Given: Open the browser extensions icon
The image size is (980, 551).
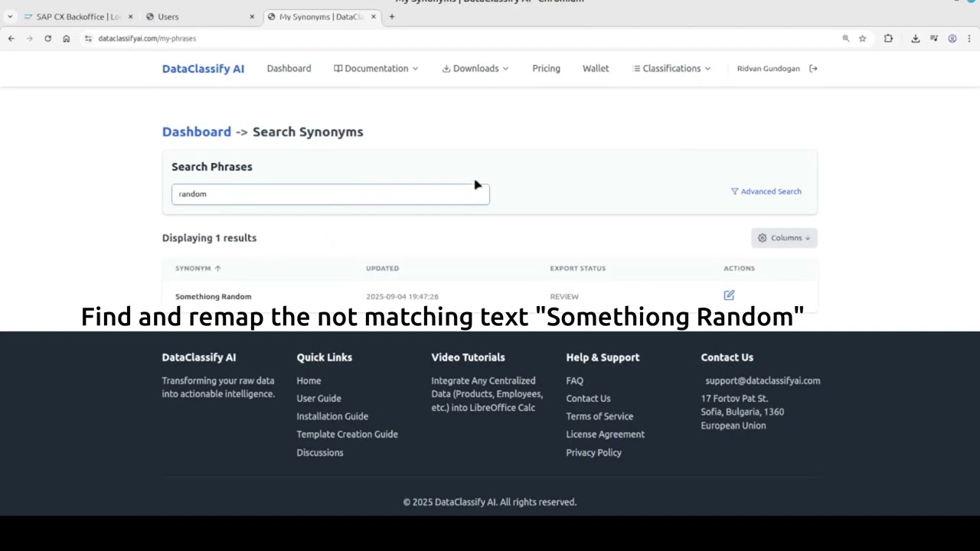Looking at the screenshot, I should click(x=888, y=38).
